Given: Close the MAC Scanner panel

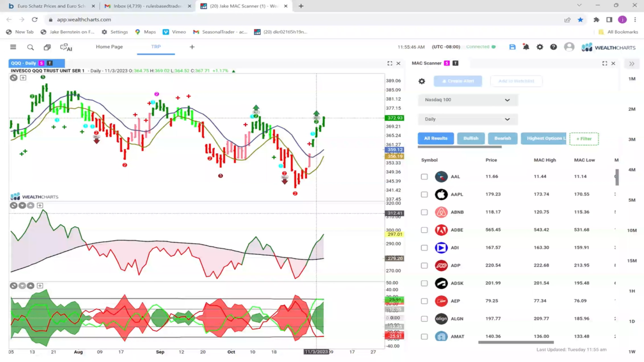Looking at the screenshot, I should coord(613,63).
